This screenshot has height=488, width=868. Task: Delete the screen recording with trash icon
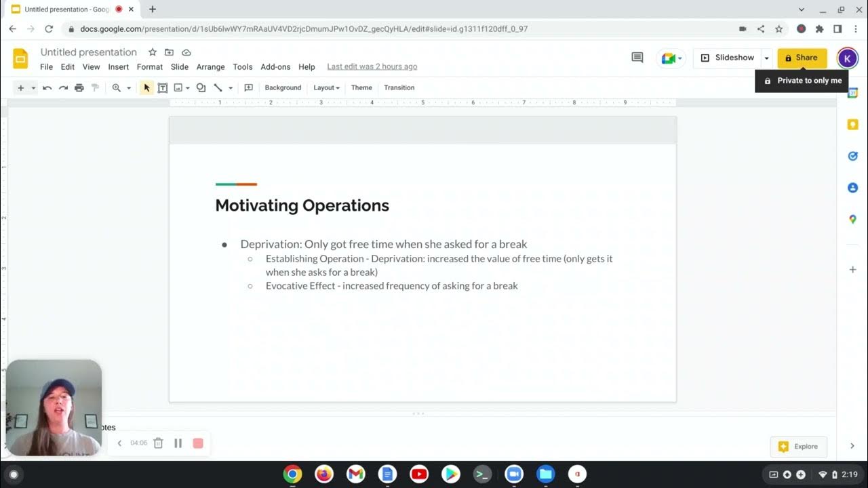coord(158,443)
